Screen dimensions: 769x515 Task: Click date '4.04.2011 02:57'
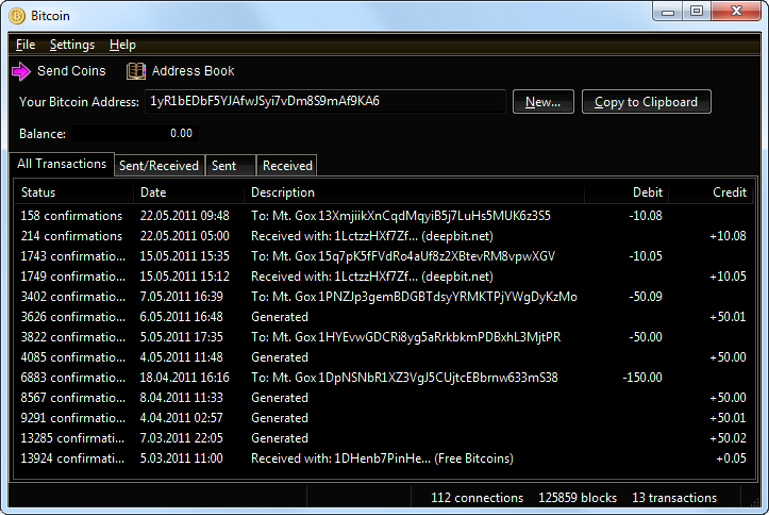click(181, 418)
